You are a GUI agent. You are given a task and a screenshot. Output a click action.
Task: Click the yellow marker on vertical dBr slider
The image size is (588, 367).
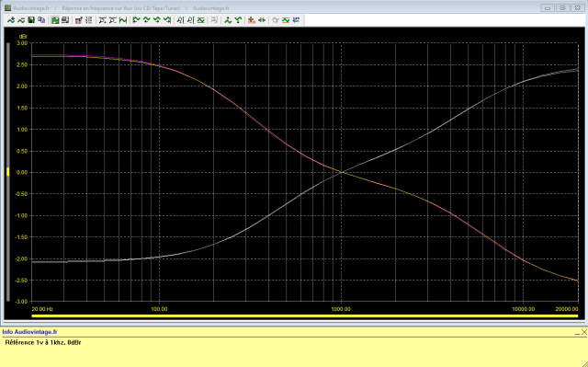[8, 172]
